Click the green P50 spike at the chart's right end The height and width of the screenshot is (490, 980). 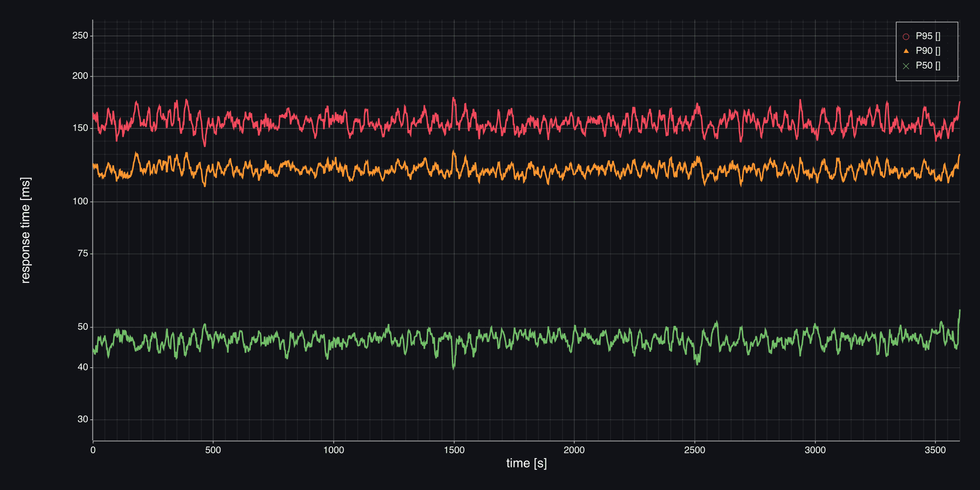[959, 311]
